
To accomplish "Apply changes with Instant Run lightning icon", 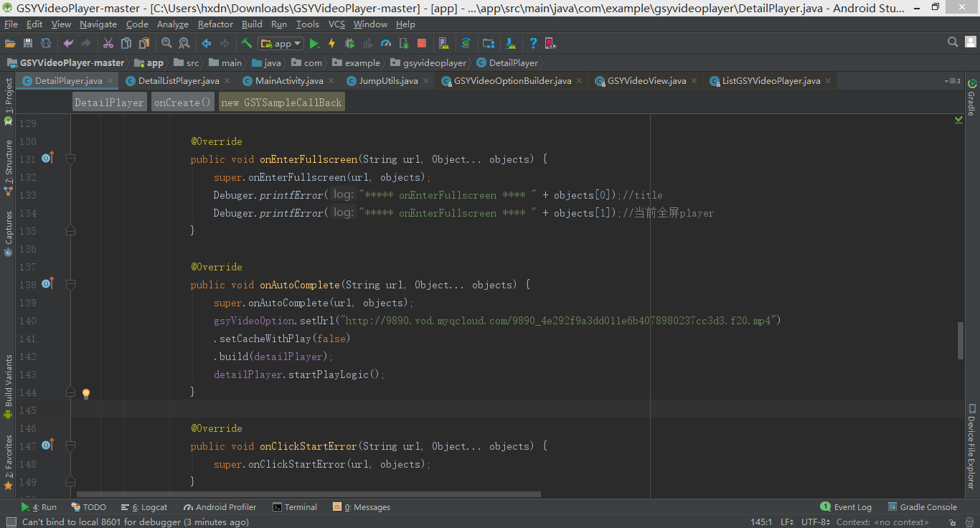I will pyautogui.click(x=331, y=43).
